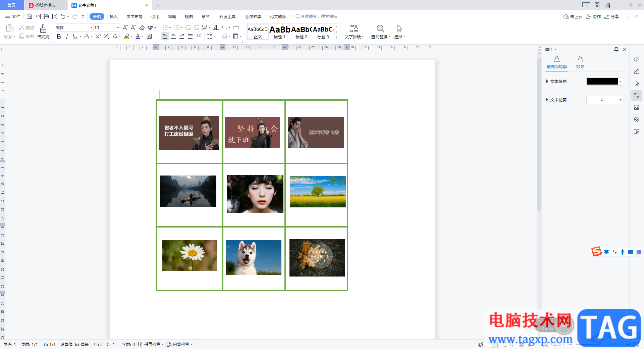
Task: Click the pen style icon in right sidebar
Action: point(637,71)
